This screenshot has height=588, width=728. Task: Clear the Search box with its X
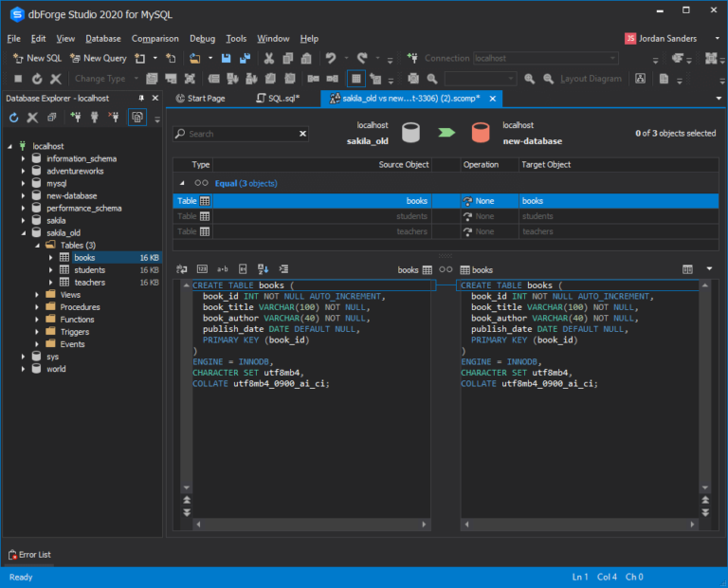[x=302, y=134]
